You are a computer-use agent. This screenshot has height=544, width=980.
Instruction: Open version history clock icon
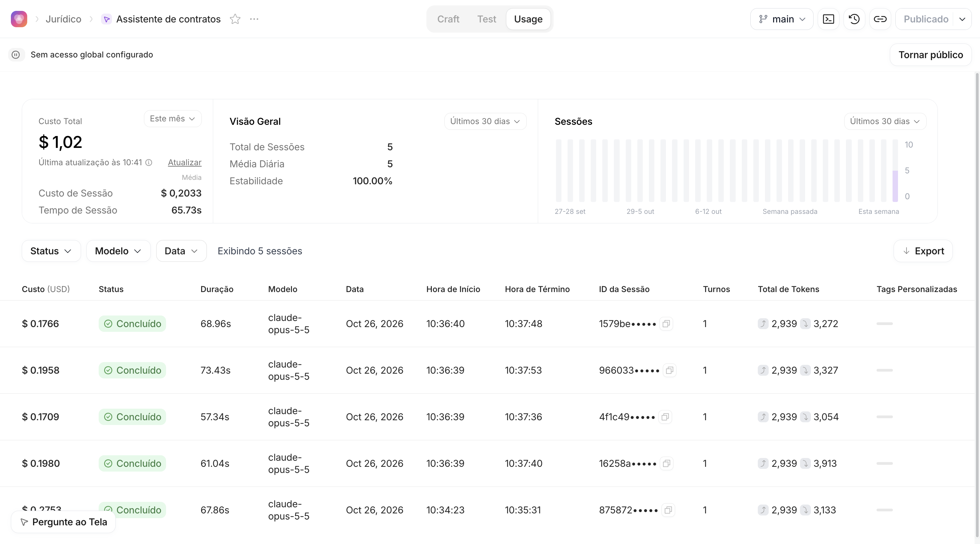click(854, 19)
